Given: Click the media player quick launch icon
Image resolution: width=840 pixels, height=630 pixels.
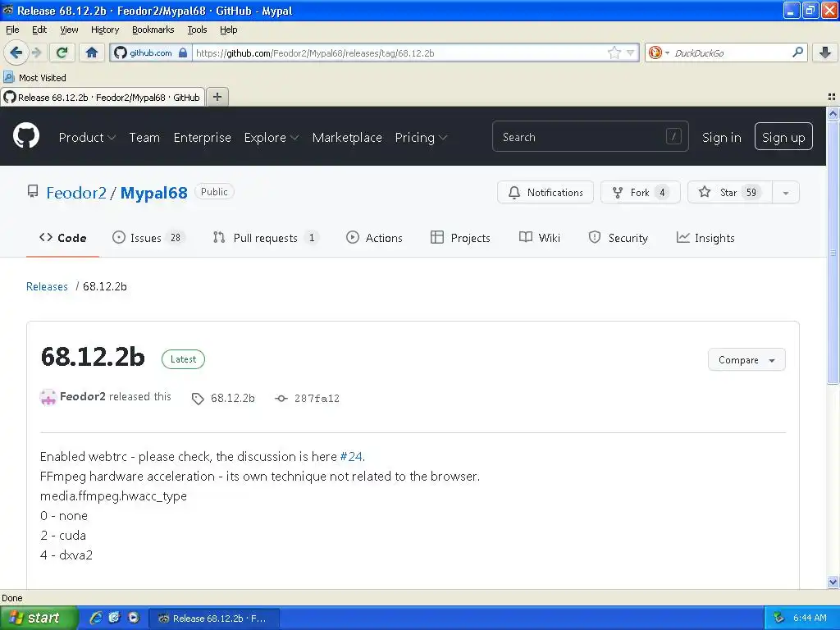Looking at the screenshot, I should (134, 618).
